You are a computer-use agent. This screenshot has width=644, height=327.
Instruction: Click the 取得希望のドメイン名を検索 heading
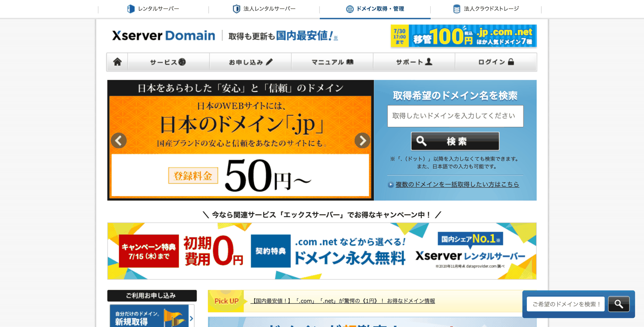[x=455, y=96]
